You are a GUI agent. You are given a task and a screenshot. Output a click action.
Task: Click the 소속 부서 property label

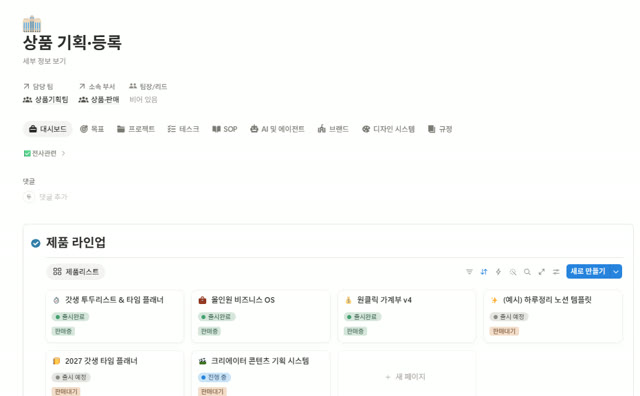pyautogui.click(x=102, y=87)
